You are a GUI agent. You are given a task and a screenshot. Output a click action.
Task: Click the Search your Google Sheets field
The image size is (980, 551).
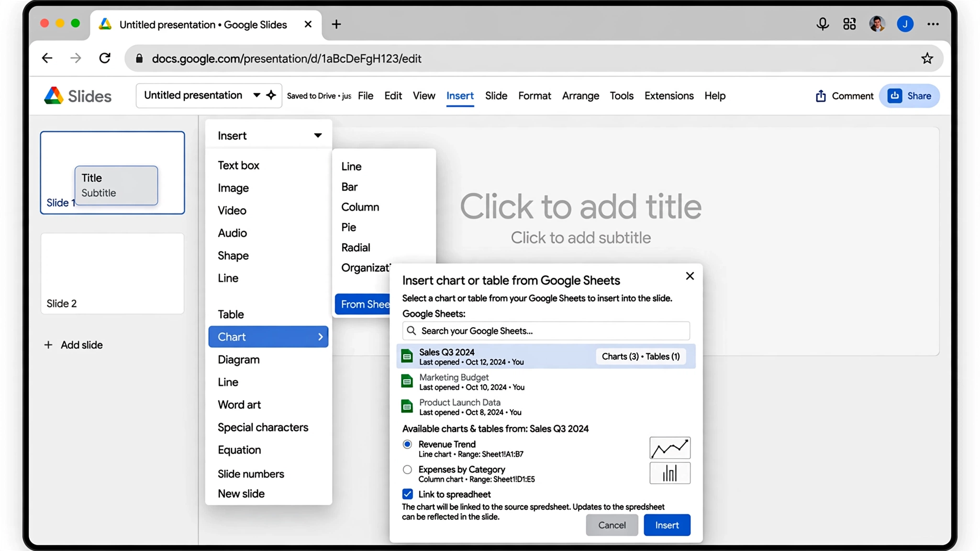click(546, 331)
